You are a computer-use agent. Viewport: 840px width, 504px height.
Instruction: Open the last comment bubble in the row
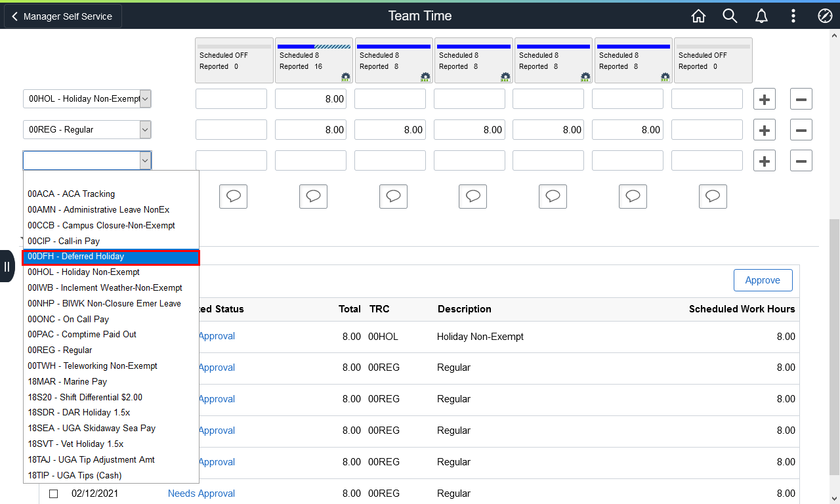coord(713,196)
